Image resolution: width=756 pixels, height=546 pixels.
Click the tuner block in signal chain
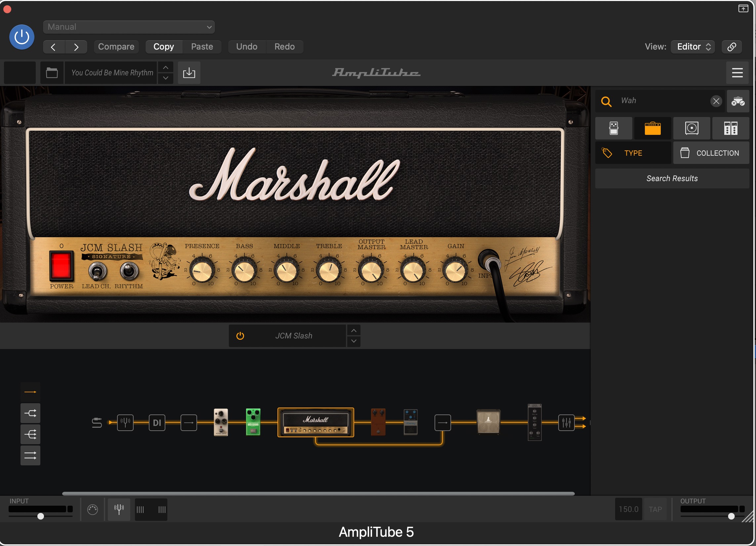click(x=125, y=423)
